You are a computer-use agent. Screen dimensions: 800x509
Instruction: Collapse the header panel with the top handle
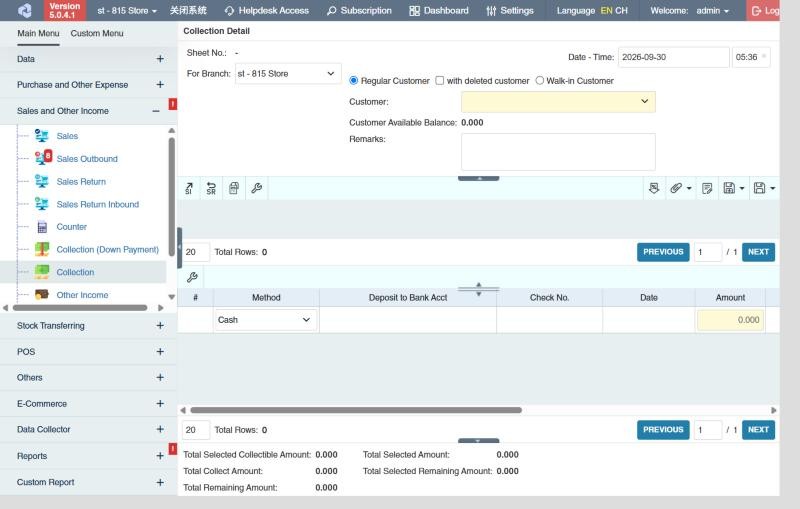pyautogui.click(x=479, y=179)
